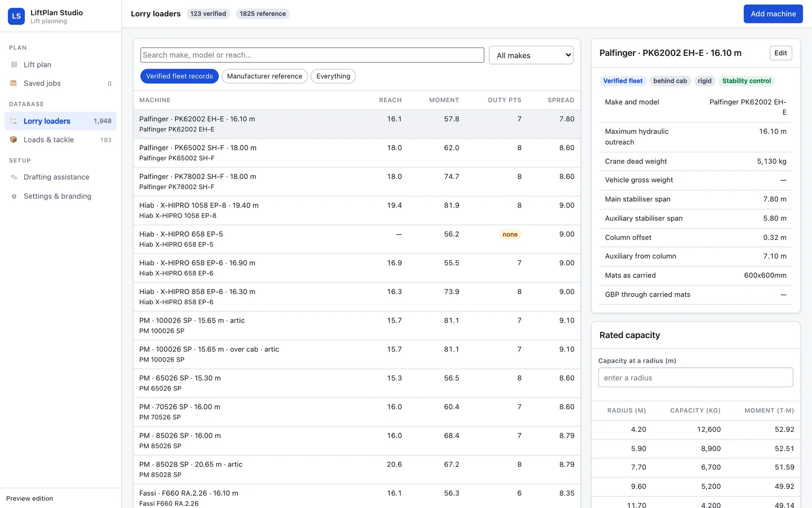Screen dimensions: 812x508
Task: Select Verified fleet records filter
Action: pos(179,76)
